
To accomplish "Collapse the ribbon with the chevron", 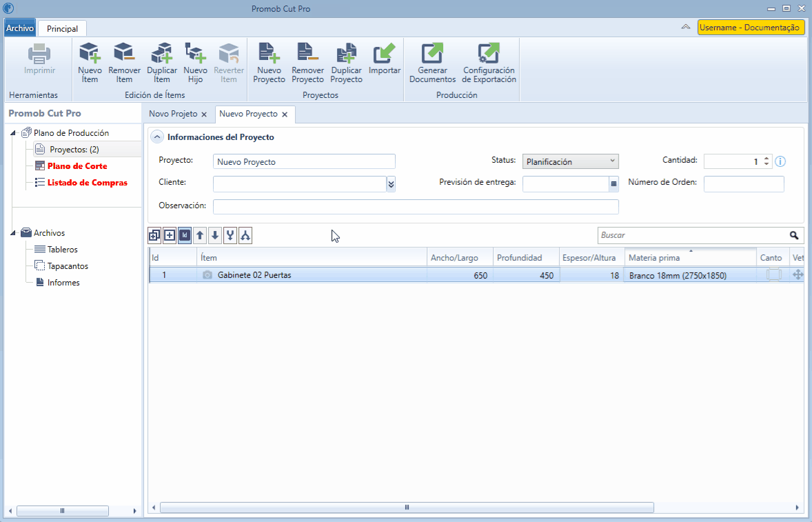I will click(686, 27).
